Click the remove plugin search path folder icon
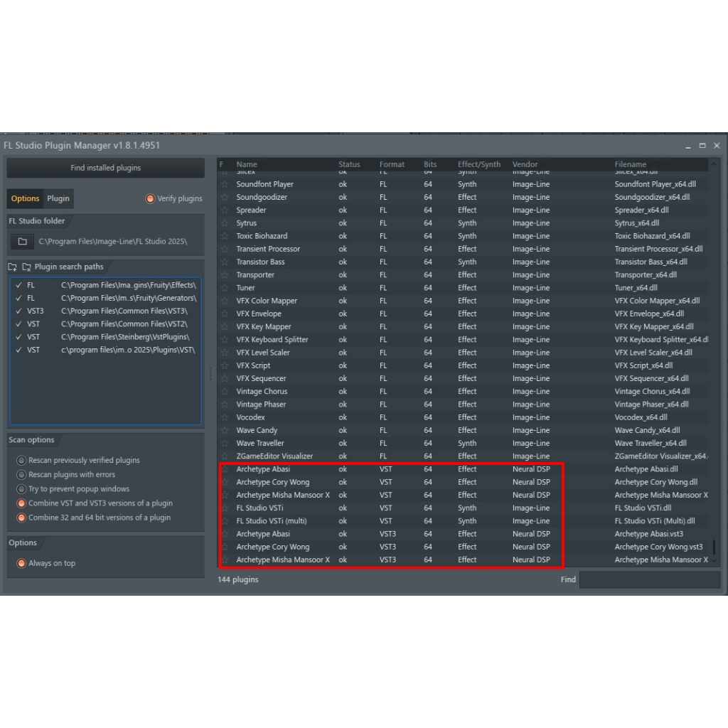728x728 pixels. click(x=26, y=267)
